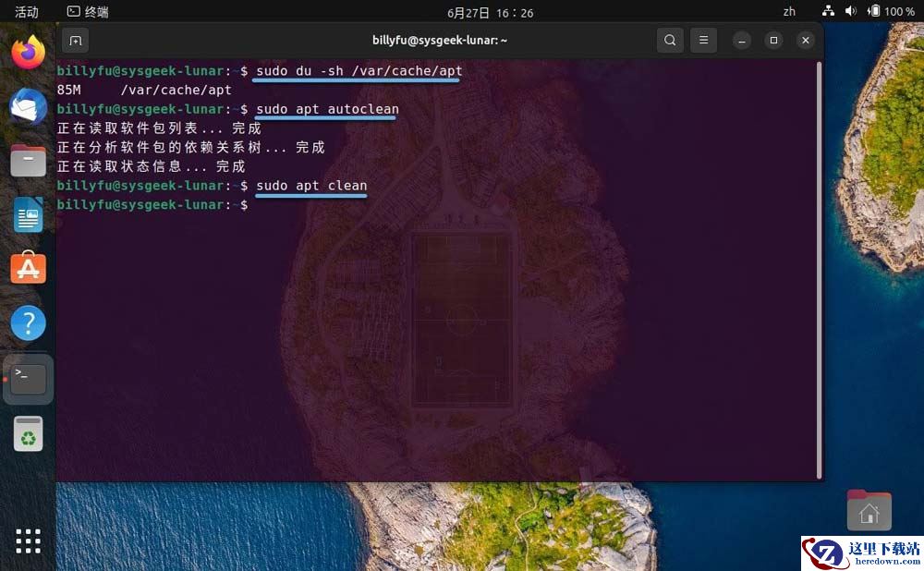
Task: Minimize the terminal window
Action: coord(742,40)
